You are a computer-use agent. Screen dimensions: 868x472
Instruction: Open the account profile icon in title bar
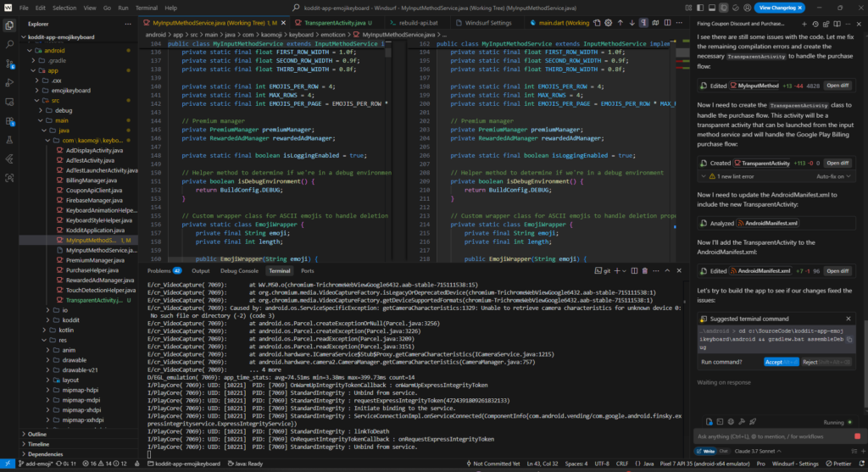tap(748, 8)
